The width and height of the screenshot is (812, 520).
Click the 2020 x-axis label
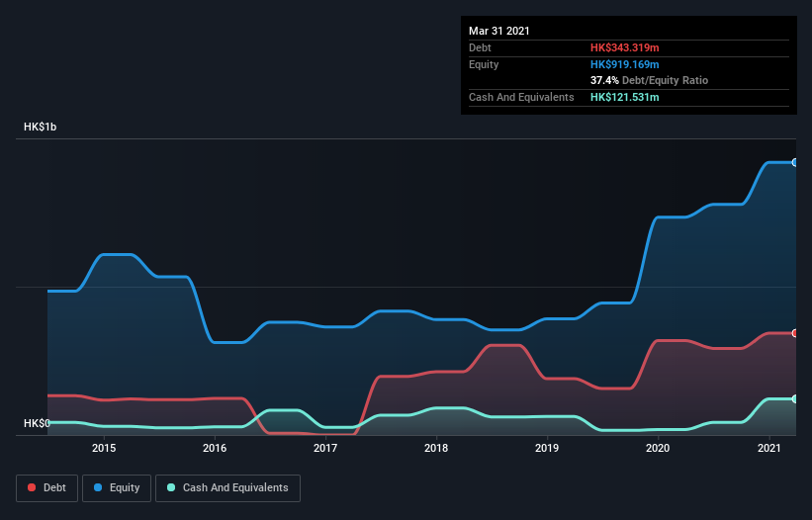tap(658, 448)
